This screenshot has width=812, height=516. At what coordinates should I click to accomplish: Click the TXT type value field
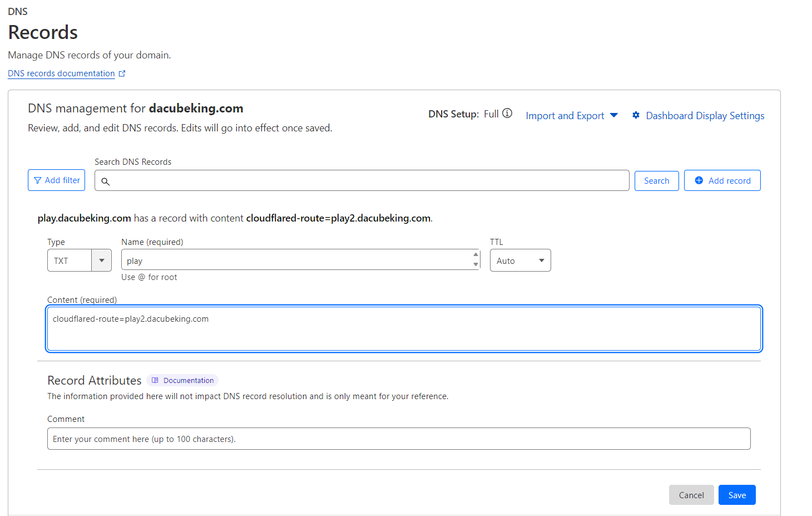click(70, 260)
